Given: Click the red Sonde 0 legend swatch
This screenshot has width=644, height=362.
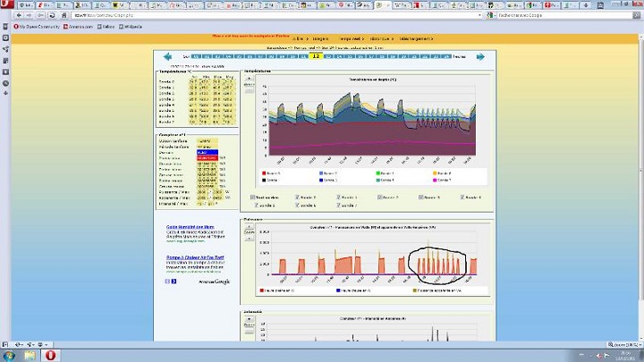Looking at the screenshot, I should click(x=263, y=173).
